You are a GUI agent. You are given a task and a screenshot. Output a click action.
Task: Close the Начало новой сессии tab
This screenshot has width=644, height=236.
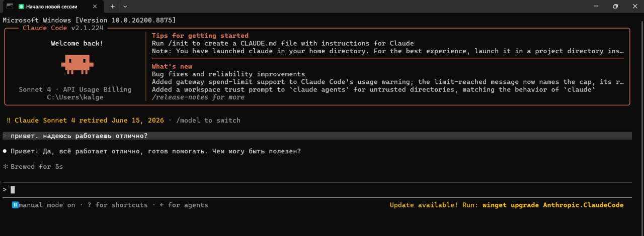pos(97,7)
